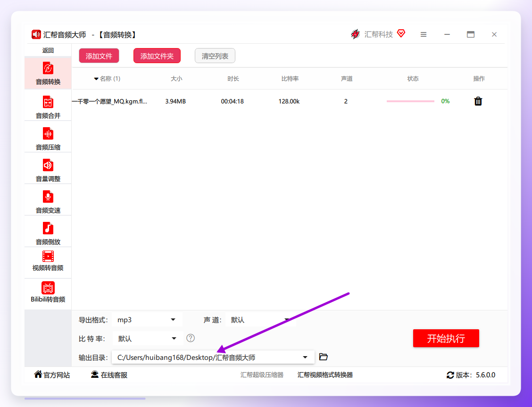Open the 音量调整 volume adjust tool
532x407 pixels.
48,170
